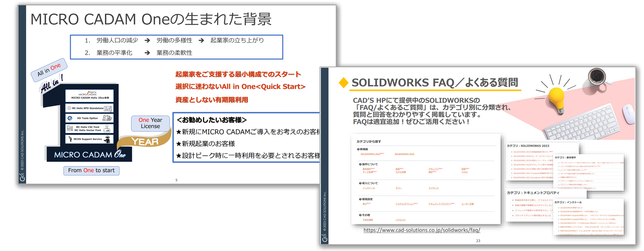The height and width of the screenshot is (251, 644).
Task: Click slide page number 5
Action: tap(176, 180)
